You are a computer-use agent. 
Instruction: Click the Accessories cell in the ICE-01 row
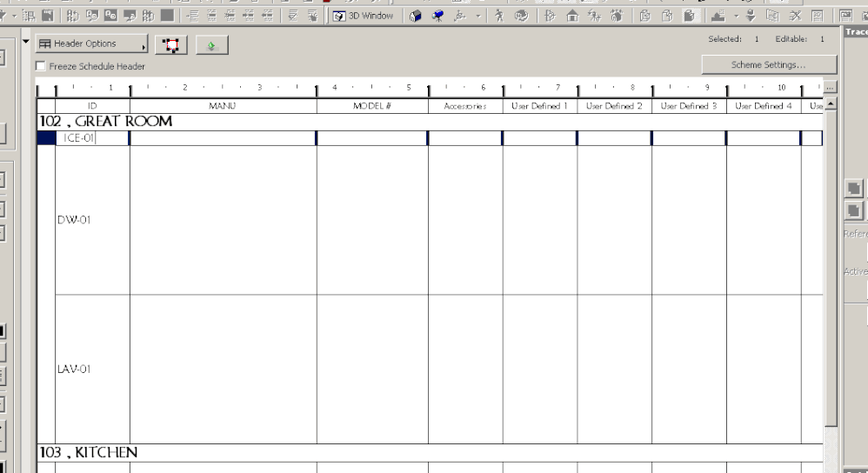click(x=465, y=138)
